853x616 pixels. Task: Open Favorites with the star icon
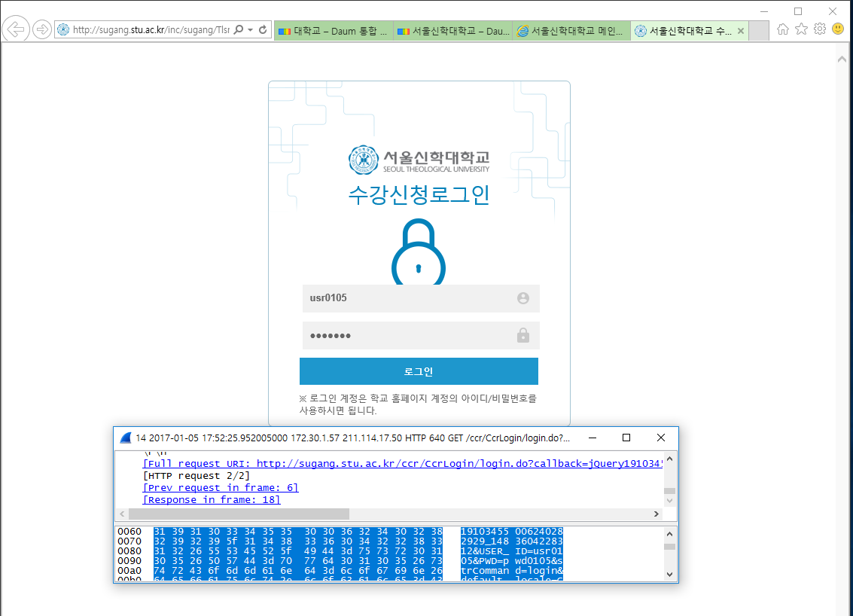[801, 29]
